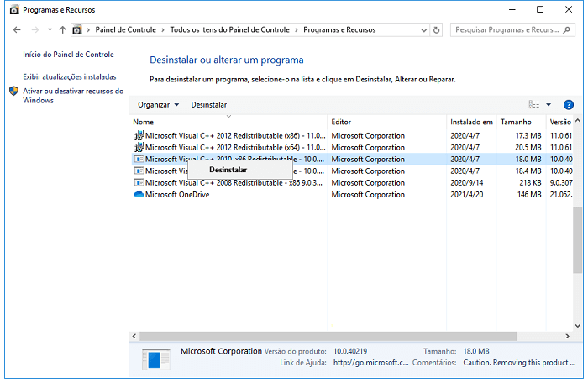The image size is (588, 383).
Task: Click icon of Visual C++ 2012 (x86) entry
Action: coord(139,135)
